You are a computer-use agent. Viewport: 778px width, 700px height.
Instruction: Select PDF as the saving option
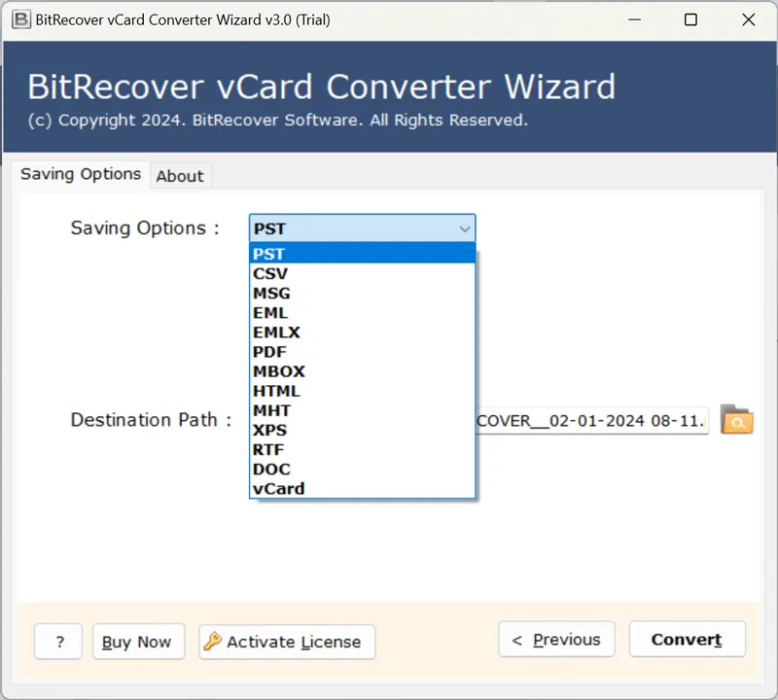click(x=362, y=352)
